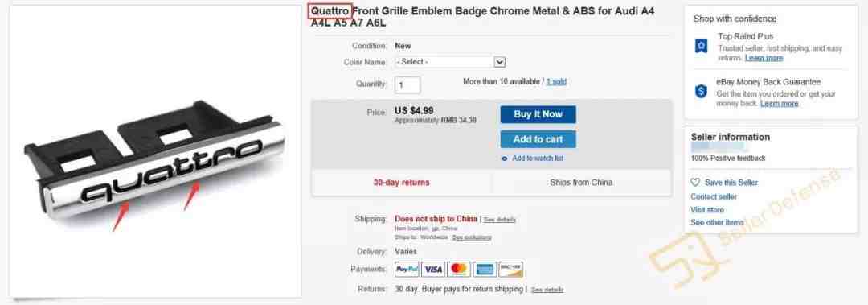The width and height of the screenshot is (868, 305).
Task: Click the eye icon beside Add to watch list
Action: [x=504, y=159]
